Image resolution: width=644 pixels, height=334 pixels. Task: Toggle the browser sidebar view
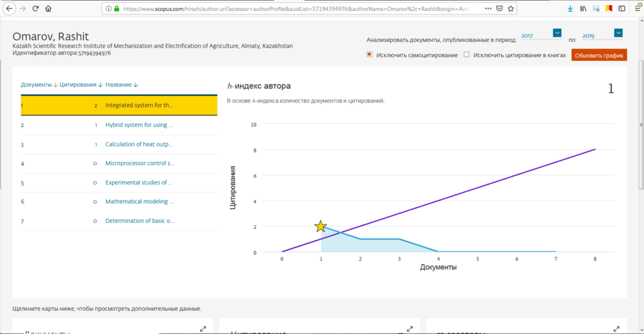pos(622,8)
